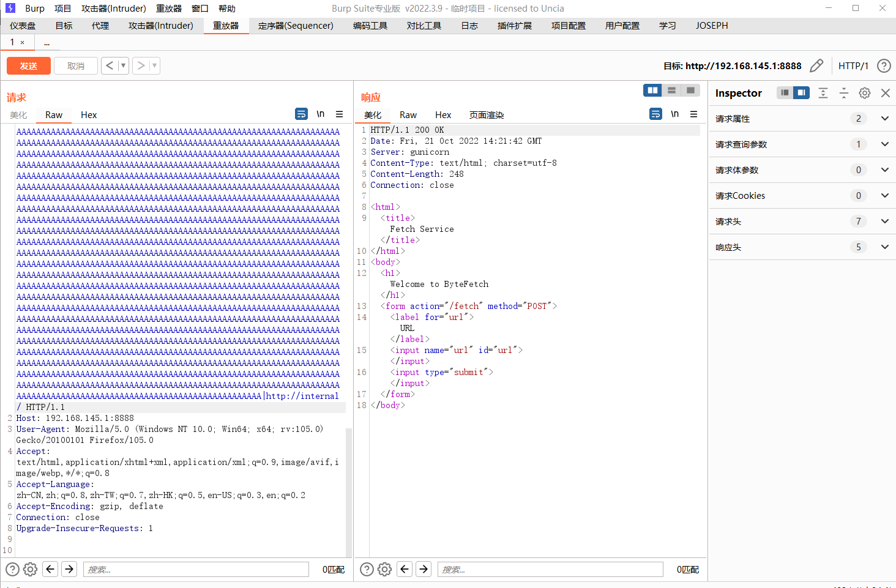Switch response view to Raw tab

[408, 115]
